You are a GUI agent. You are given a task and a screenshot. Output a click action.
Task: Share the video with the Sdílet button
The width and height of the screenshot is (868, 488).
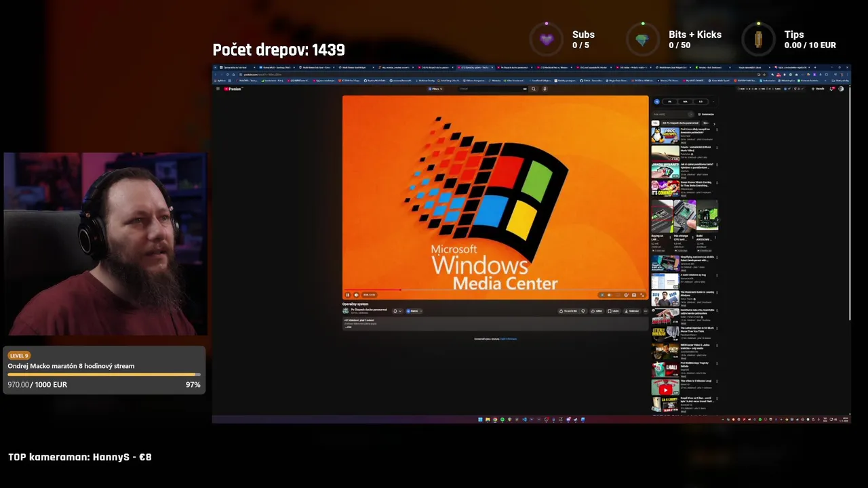point(597,311)
